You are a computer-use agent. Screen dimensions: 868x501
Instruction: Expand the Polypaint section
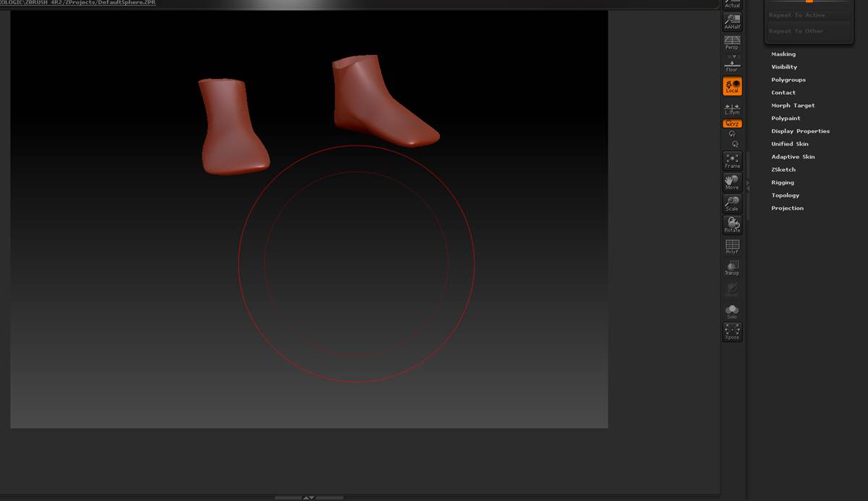click(786, 119)
